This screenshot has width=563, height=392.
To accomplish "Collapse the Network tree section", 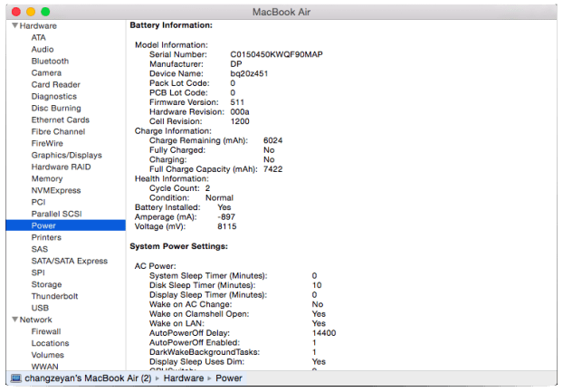I will (x=15, y=320).
